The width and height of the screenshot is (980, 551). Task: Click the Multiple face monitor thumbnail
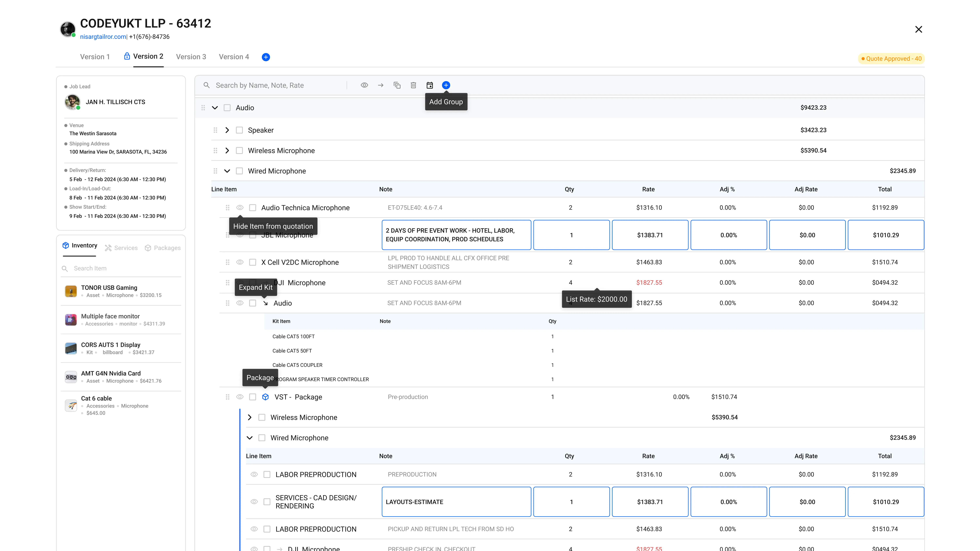pos(71,320)
